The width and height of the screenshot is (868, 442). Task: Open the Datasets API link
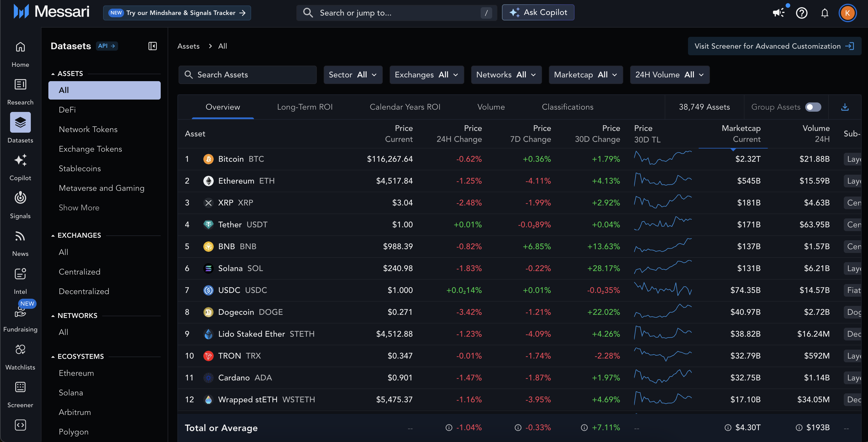107,46
